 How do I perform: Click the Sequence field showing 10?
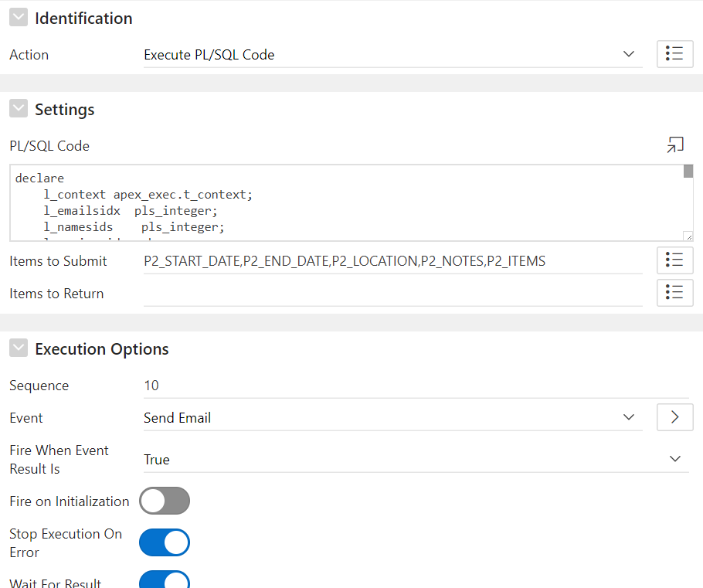coord(416,386)
